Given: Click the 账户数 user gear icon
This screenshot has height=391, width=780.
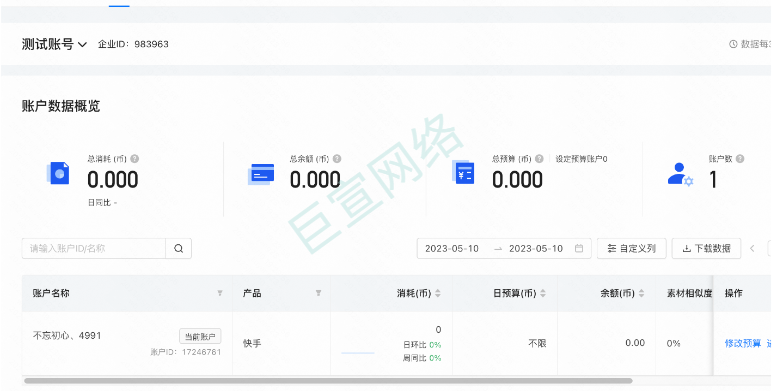Looking at the screenshot, I should point(680,175).
